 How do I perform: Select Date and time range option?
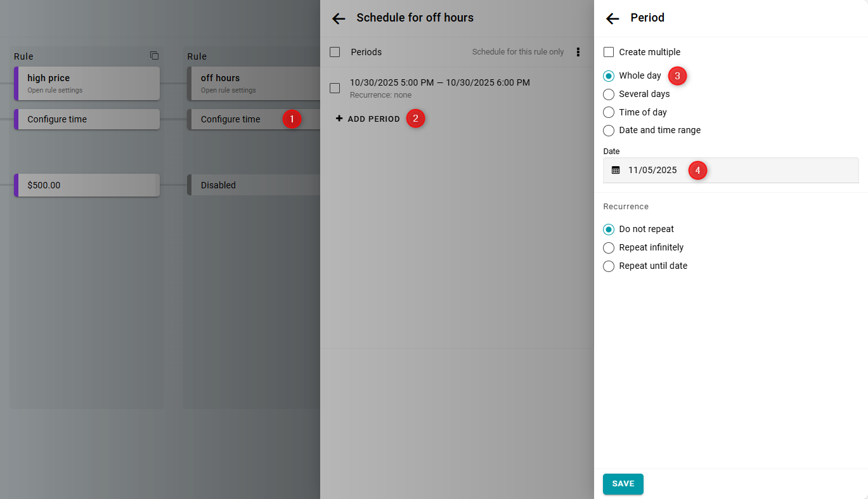[609, 131]
